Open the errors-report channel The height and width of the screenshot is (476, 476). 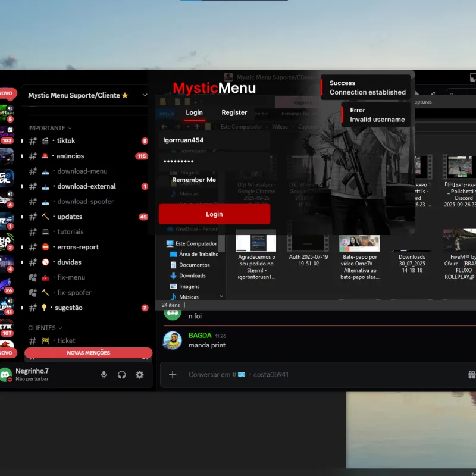point(77,247)
